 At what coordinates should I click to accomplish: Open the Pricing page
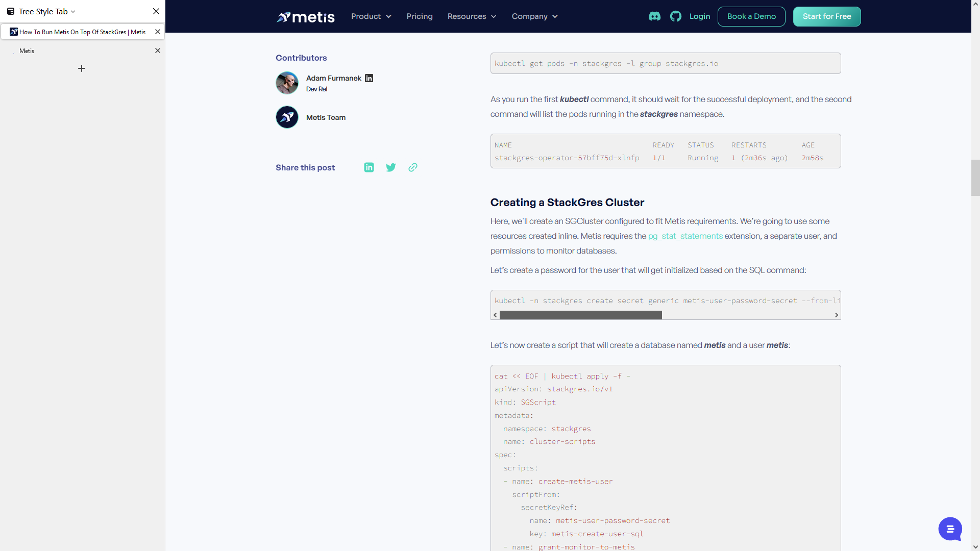pyautogui.click(x=420, y=16)
